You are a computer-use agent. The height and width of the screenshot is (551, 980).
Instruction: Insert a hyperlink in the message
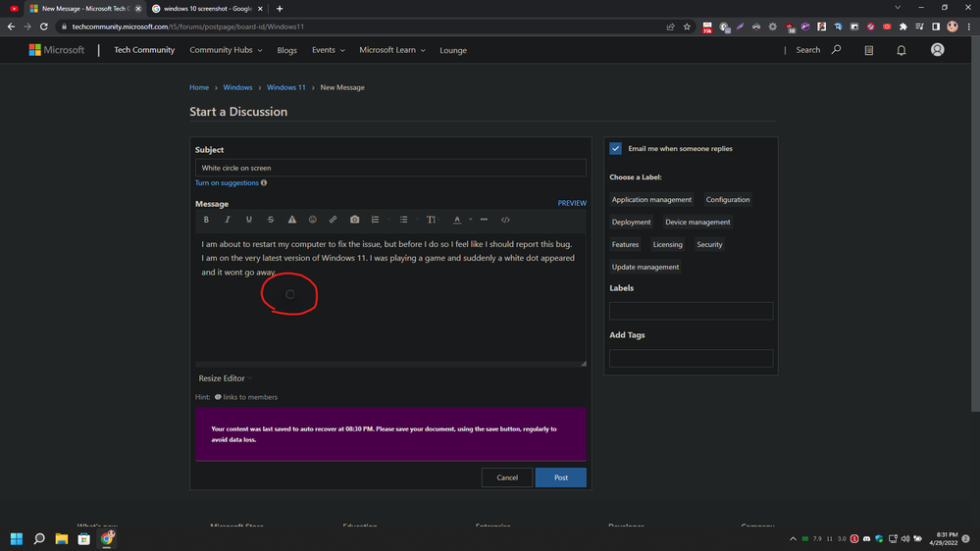334,220
